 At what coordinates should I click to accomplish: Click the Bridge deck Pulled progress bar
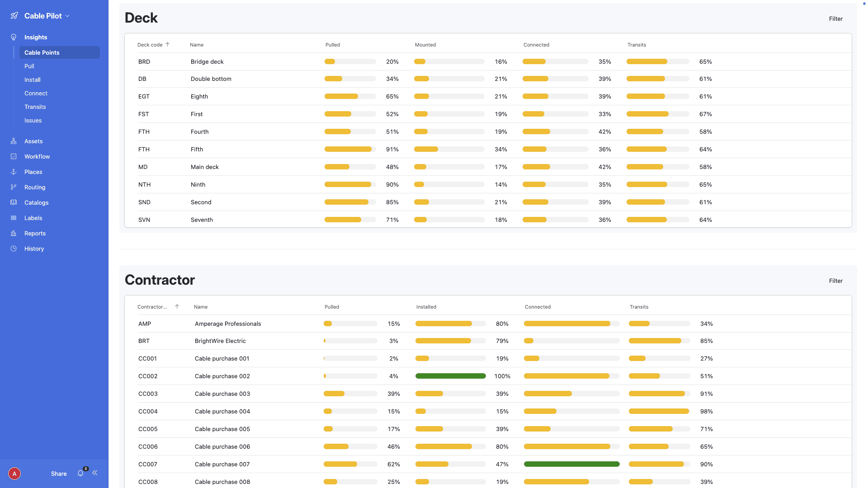click(x=350, y=61)
